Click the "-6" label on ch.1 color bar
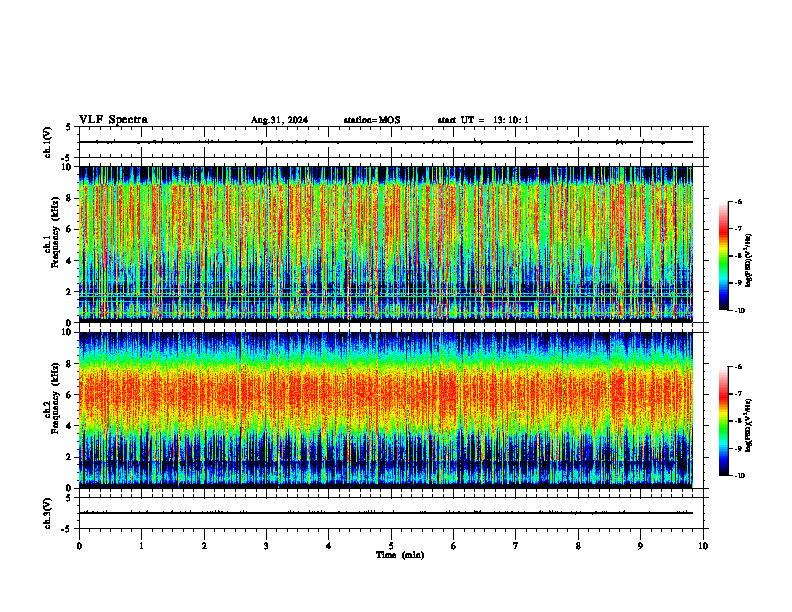This screenshot has width=792, height=612. click(x=738, y=201)
